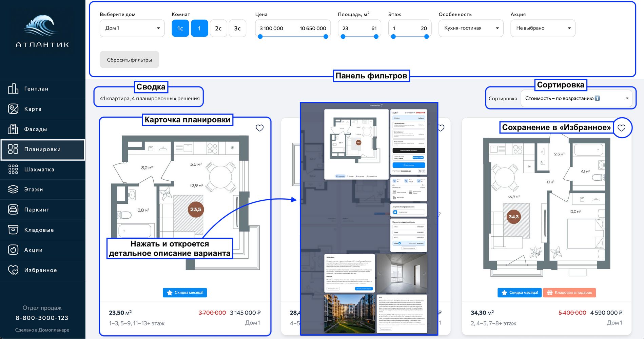Open Избранное in the sidebar
The image size is (644, 339).
[x=43, y=270]
